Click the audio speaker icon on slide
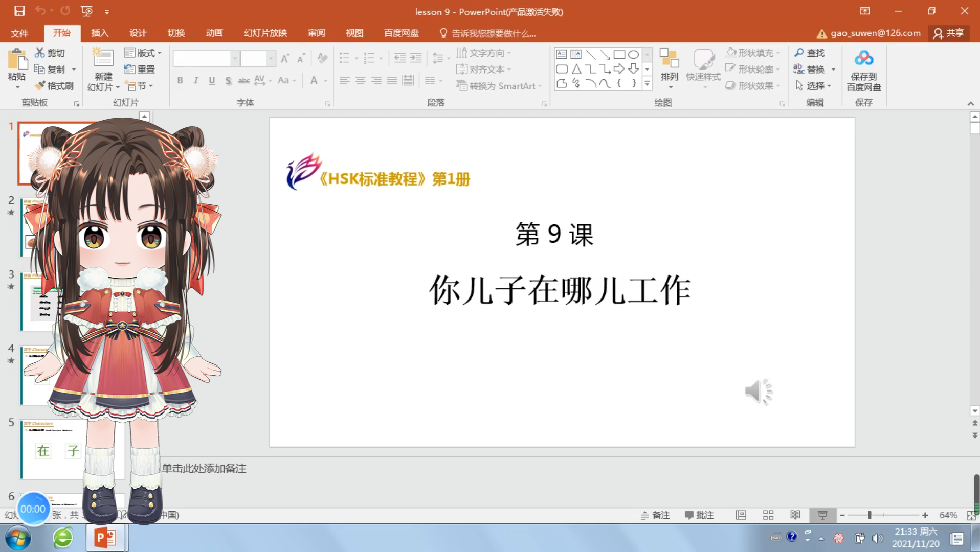 tap(758, 392)
